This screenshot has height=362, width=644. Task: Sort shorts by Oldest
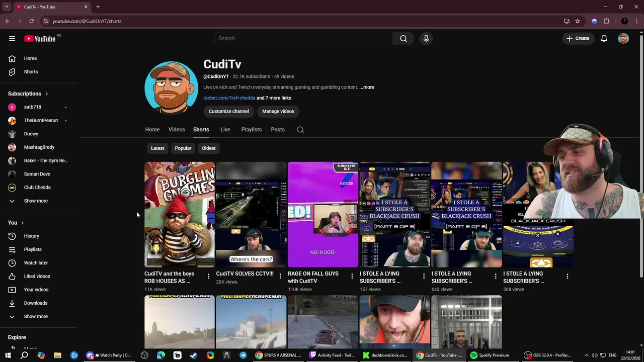click(209, 148)
